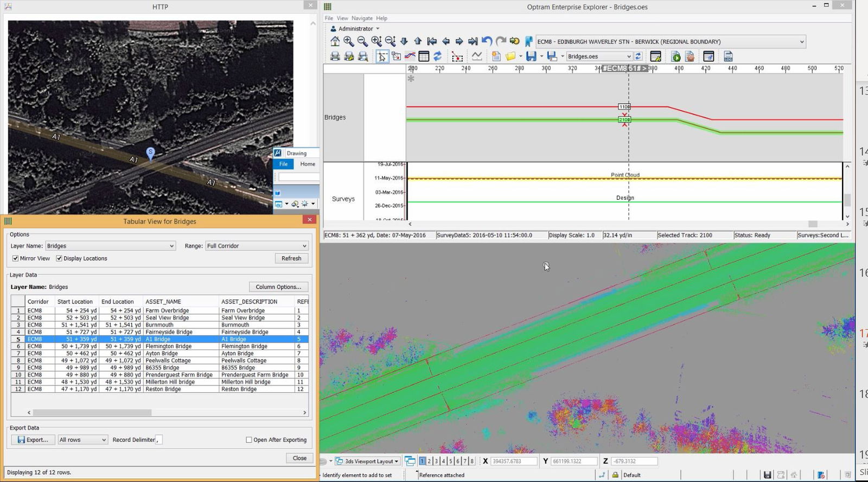Enable Open After Exporting checkbox
868x482 pixels.
[249, 440]
